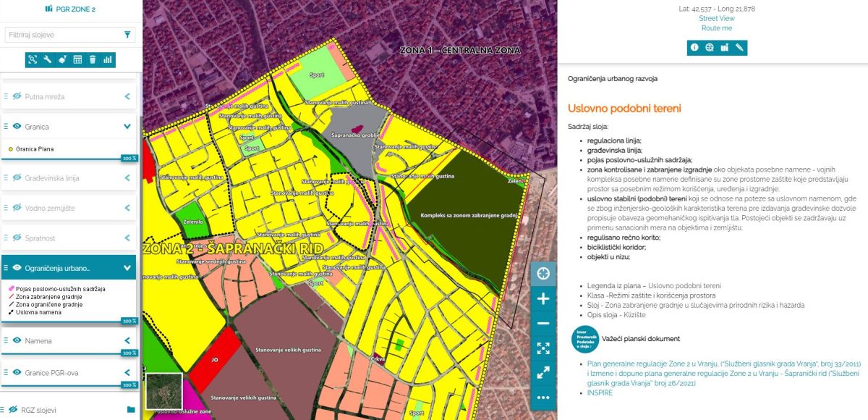Select the Vodno zemljište layer entry
Screen dimensions: 868x420
pos(50,209)
